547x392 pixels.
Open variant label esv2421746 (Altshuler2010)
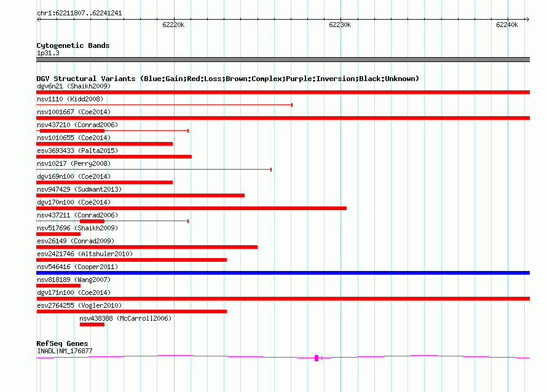pos(85,254)
